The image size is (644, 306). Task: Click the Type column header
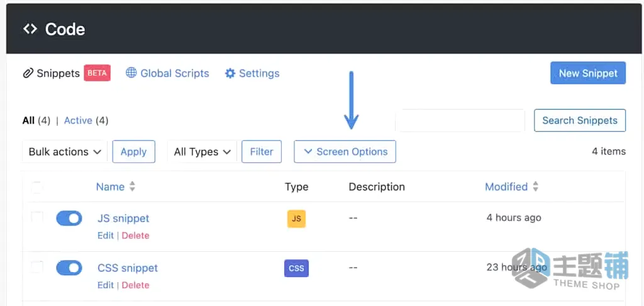297,187
